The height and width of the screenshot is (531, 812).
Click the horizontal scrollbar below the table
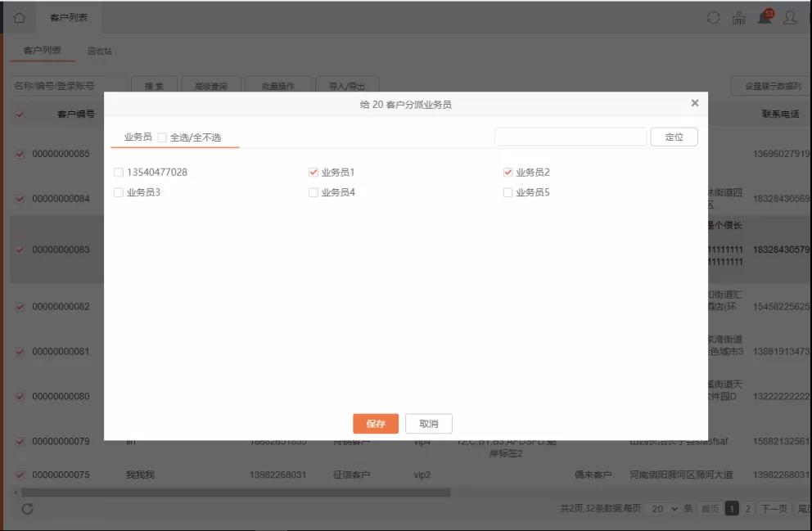pos(236,493)
